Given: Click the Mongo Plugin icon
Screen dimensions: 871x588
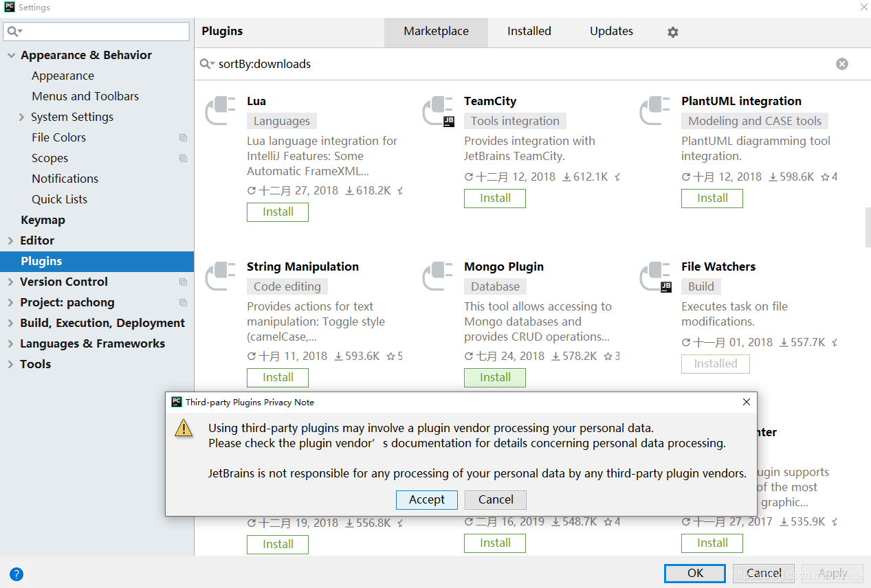Looking at the screenshot, I should pos(438,277).
